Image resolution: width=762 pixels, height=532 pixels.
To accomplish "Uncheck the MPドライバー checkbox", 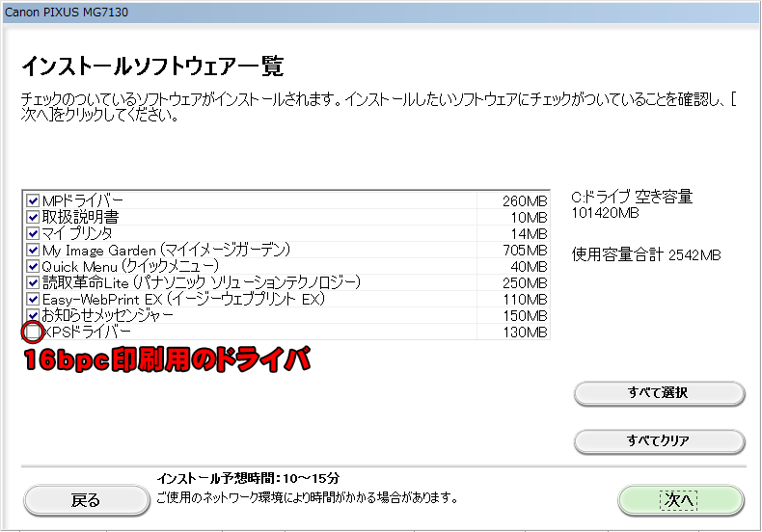I will (33, 200).
